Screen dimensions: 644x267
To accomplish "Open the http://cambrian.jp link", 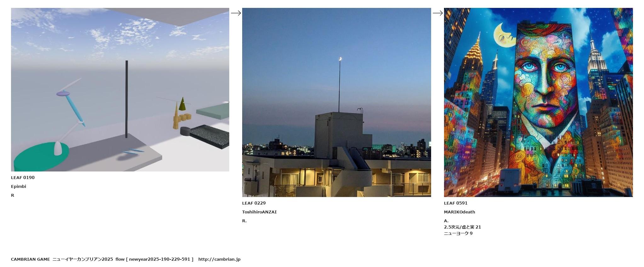I will (219, 259).
